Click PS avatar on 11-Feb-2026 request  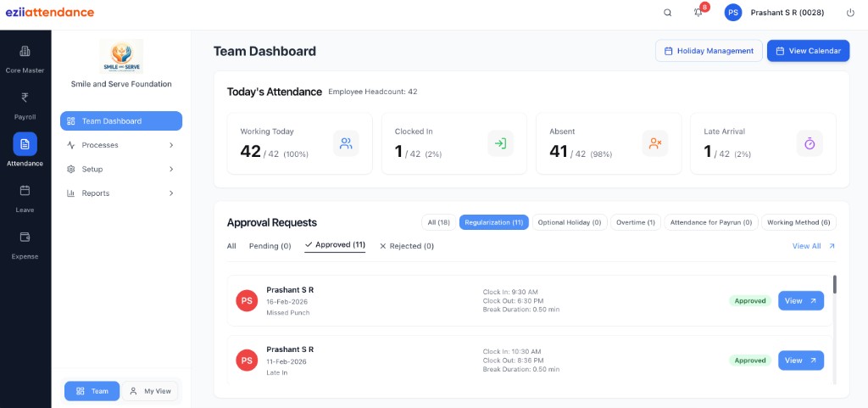tap(247, 360)
